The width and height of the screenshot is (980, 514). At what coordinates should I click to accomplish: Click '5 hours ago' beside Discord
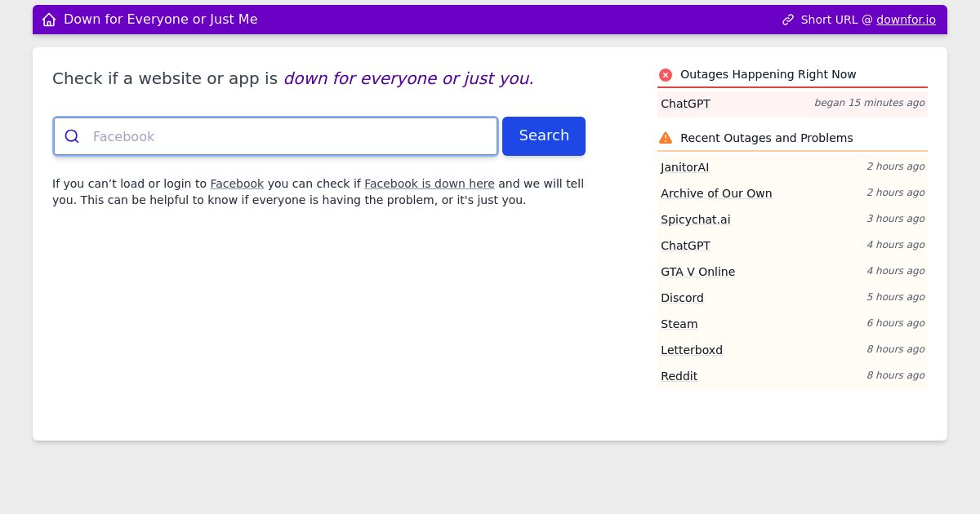click(x=896, y=297)
